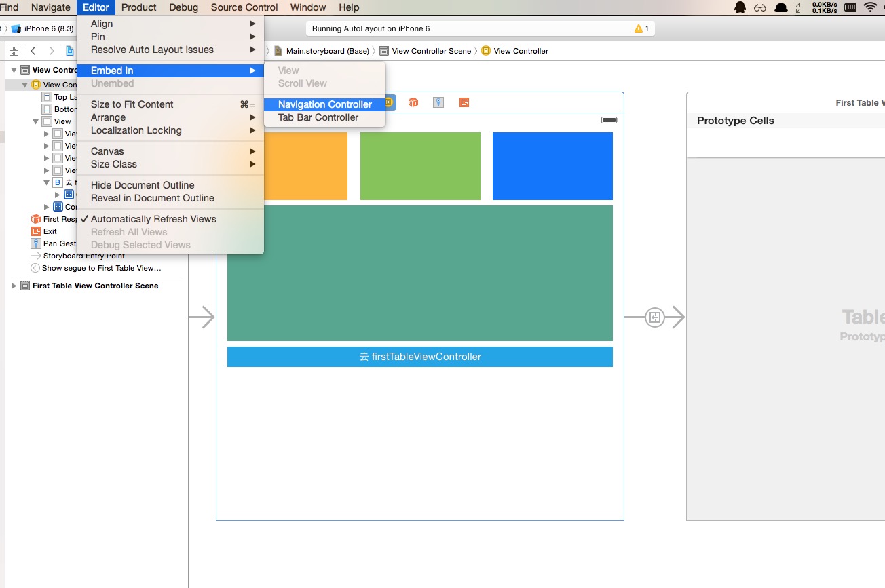
Task: Click the 去 firstTableViewController button
Action: pos(420,357)
